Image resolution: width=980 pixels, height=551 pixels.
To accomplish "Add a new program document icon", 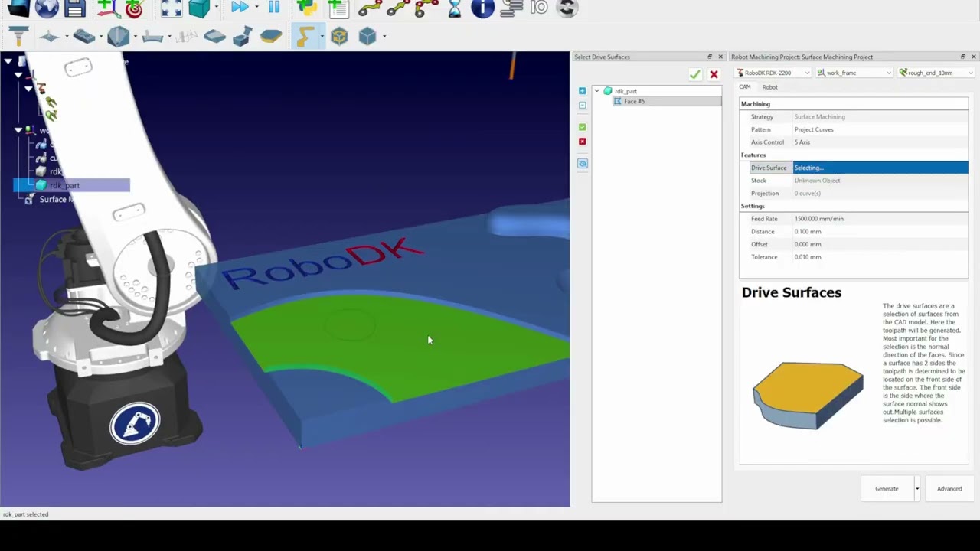I will (338, 8).
